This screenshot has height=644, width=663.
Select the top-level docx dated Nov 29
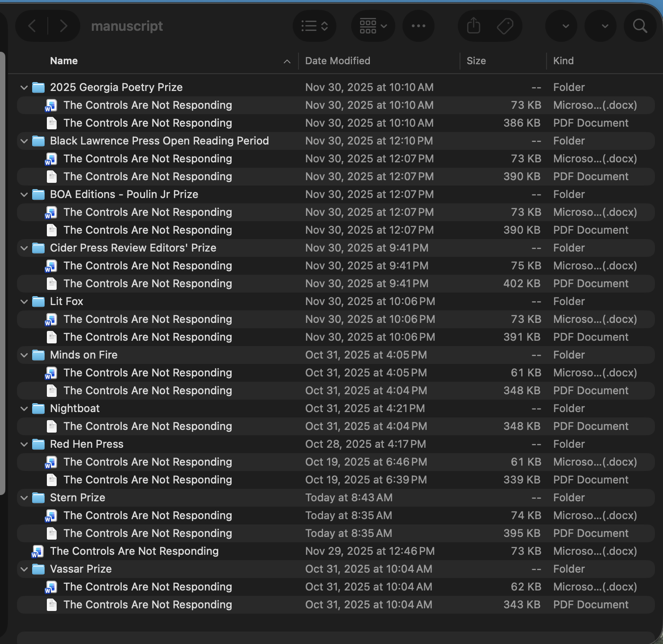(134, 551)
